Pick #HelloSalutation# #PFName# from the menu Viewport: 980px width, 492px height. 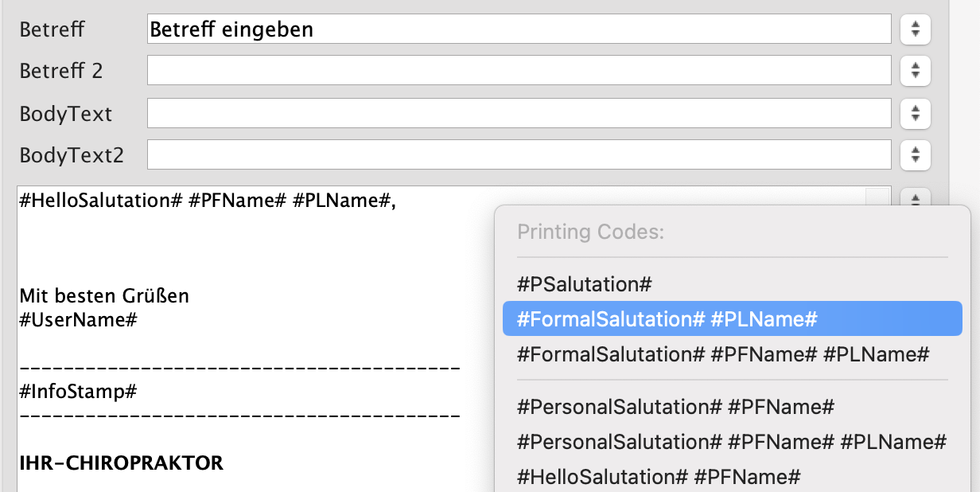tap(658, 477)
